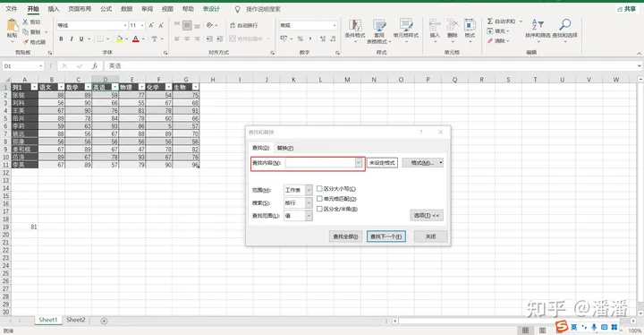Click the 插入 insert cells icon
This screenshot has width=644, height=335.
(435, 25)
